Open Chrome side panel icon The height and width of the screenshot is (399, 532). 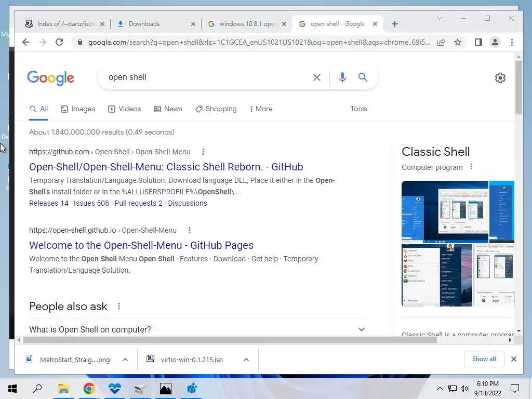pos(478,42)
